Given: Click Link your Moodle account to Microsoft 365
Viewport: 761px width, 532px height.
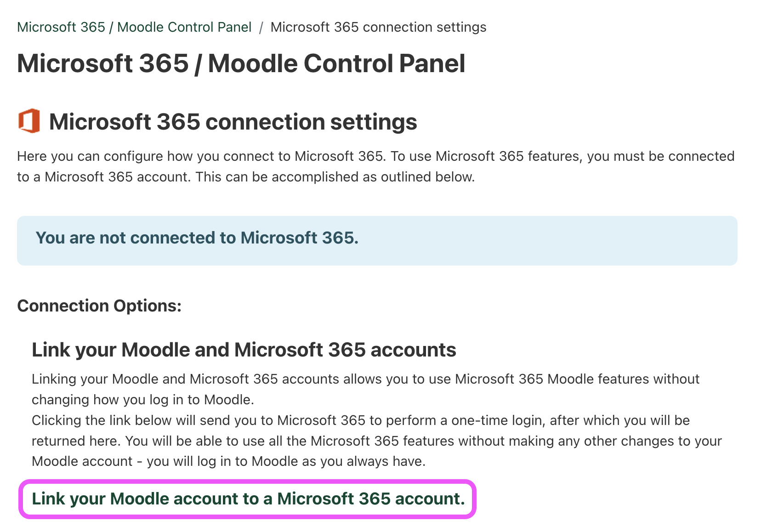Looking at the screenshot, I should click(x=248, y=498).
